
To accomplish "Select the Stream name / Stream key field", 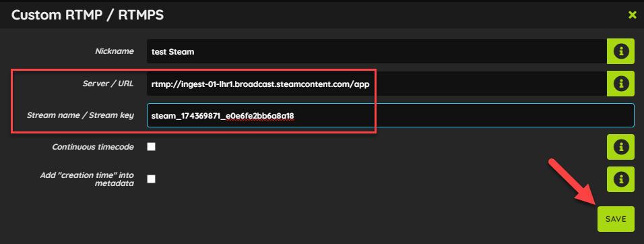I will click(390, 115).
